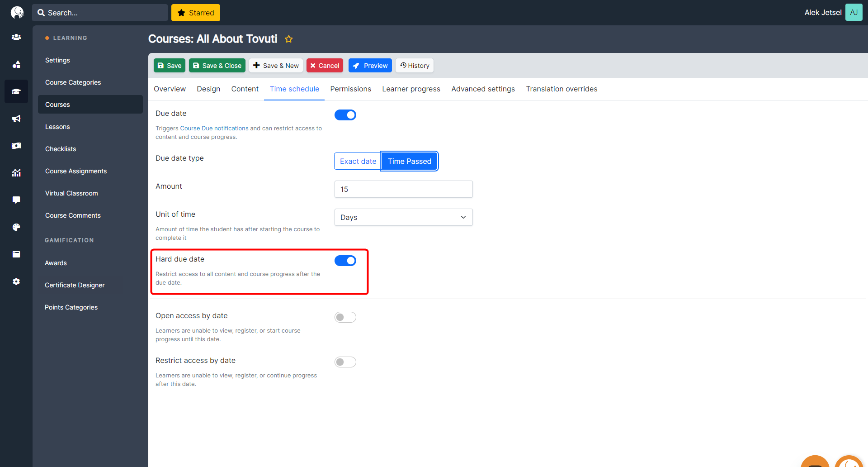Click the Amount input field
The width and height of the screenshot is (868, 467).
point(403,189)
